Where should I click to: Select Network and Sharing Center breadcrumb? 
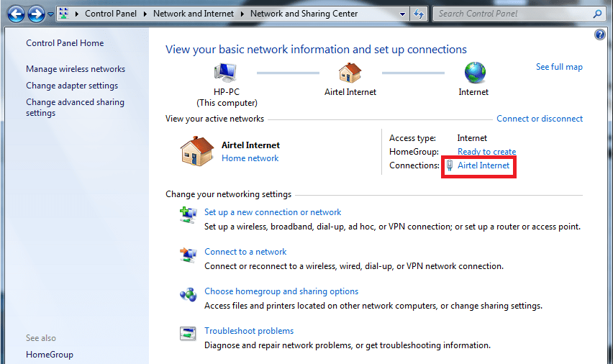point(304,14)
